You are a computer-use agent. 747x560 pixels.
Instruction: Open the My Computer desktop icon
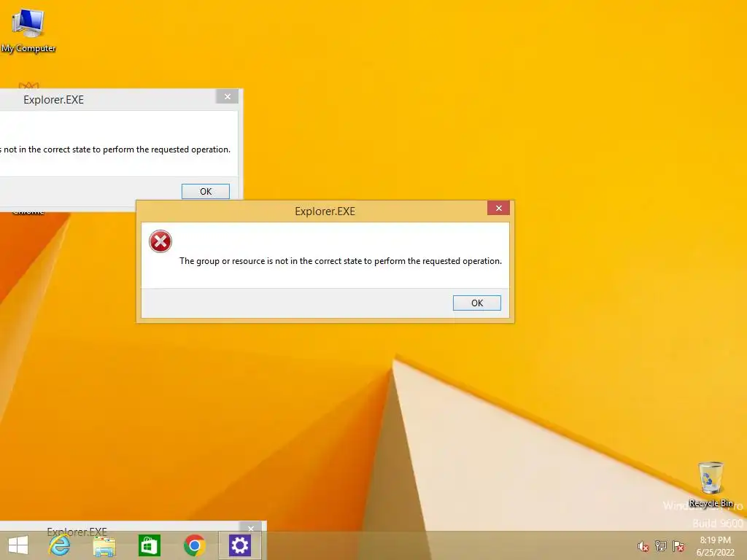click(28, 31)
